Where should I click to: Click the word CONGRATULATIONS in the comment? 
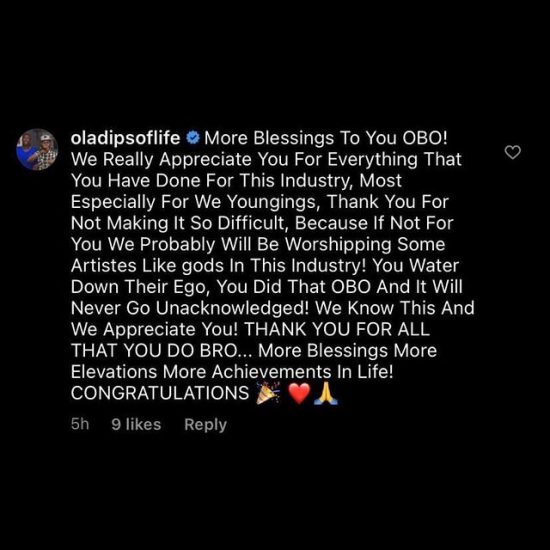160,393
